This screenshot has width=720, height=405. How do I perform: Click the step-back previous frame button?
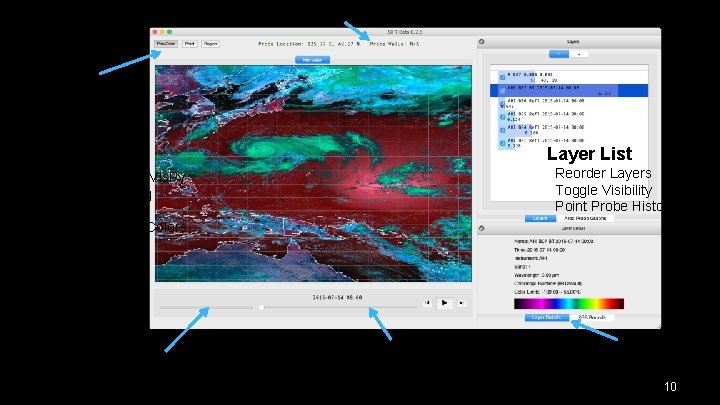click(427, 303)
